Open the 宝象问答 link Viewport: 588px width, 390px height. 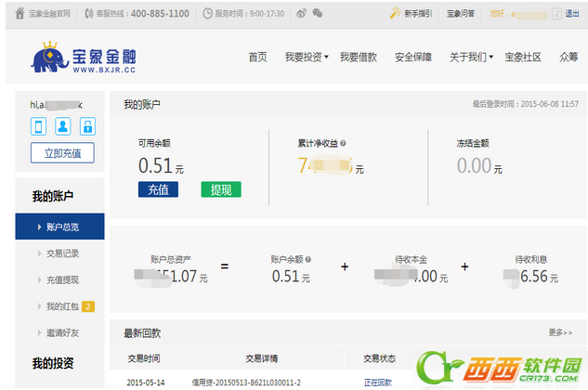click(461, 14)
